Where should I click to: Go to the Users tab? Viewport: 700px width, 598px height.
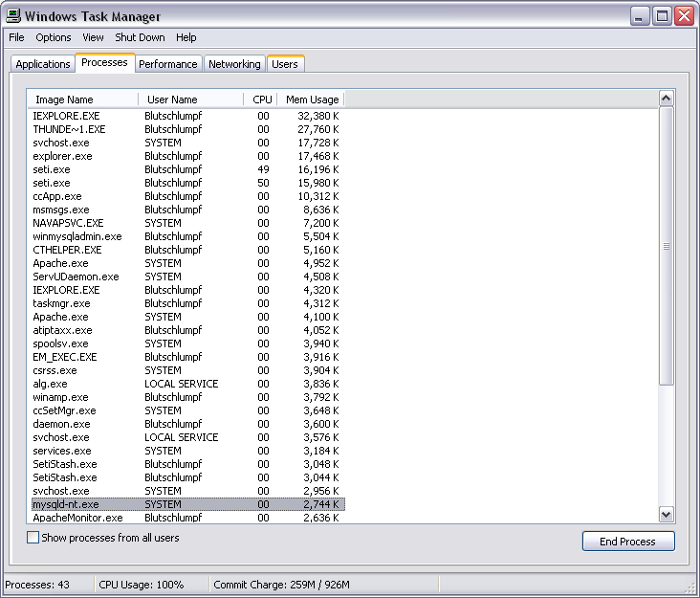[x=285, y=64]
